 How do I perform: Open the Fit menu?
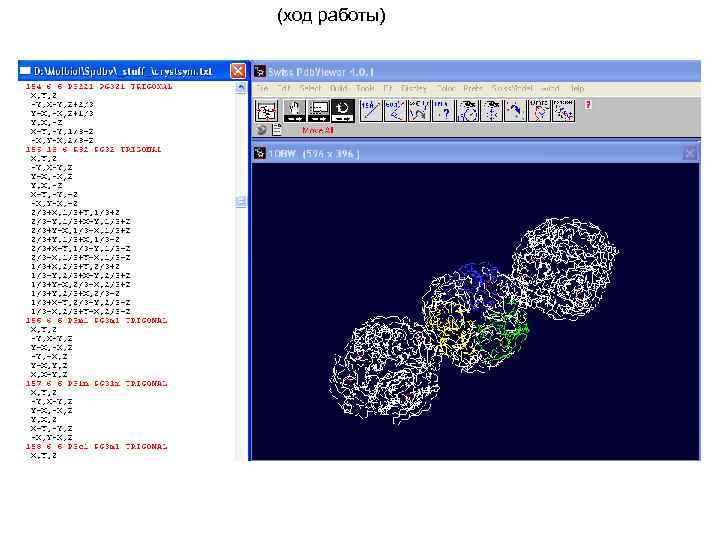point(388,88)
